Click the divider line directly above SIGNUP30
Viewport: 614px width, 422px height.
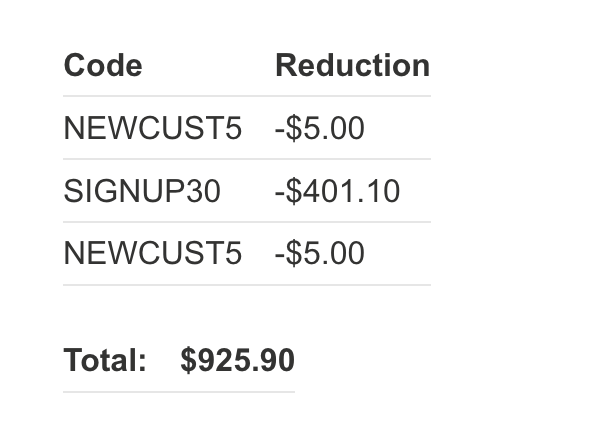[x=247, y=159]
